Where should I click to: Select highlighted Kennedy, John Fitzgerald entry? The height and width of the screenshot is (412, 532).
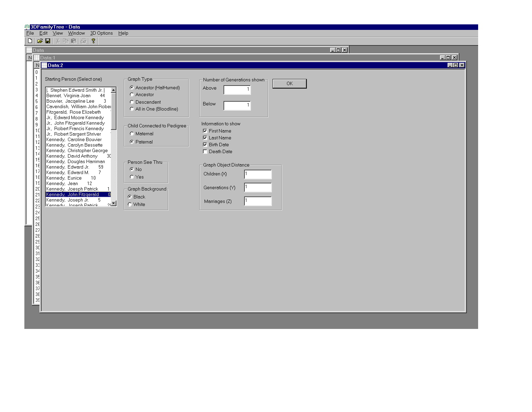pyautogui.click(x=78, y=194)
